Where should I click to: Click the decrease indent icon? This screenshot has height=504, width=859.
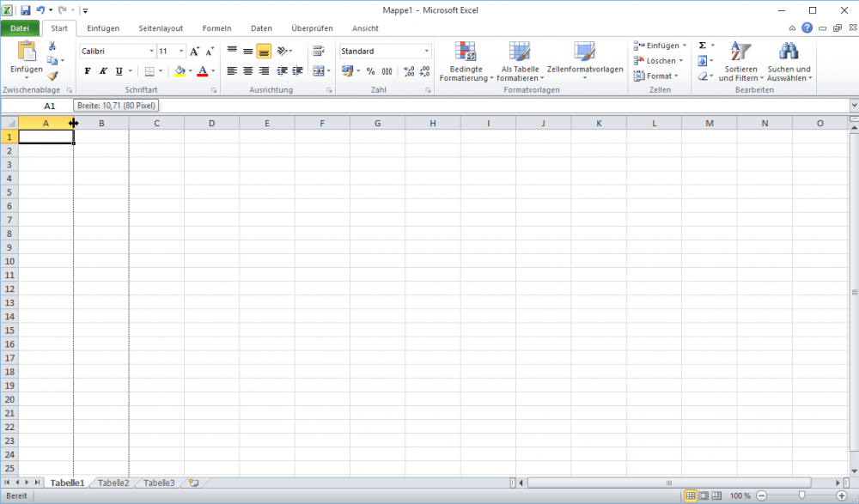(282, 70)
